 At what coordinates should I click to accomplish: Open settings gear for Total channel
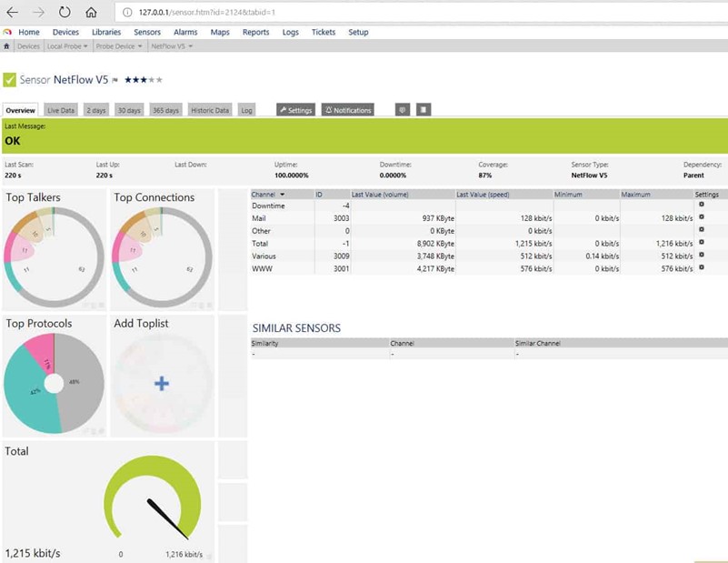701,243
